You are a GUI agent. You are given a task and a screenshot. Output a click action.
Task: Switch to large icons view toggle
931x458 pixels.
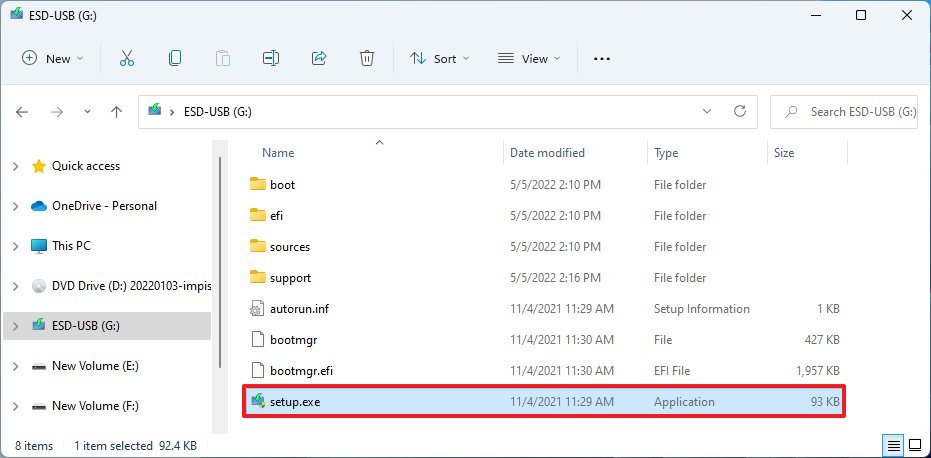pyautogui.click(x=914, y=444)
